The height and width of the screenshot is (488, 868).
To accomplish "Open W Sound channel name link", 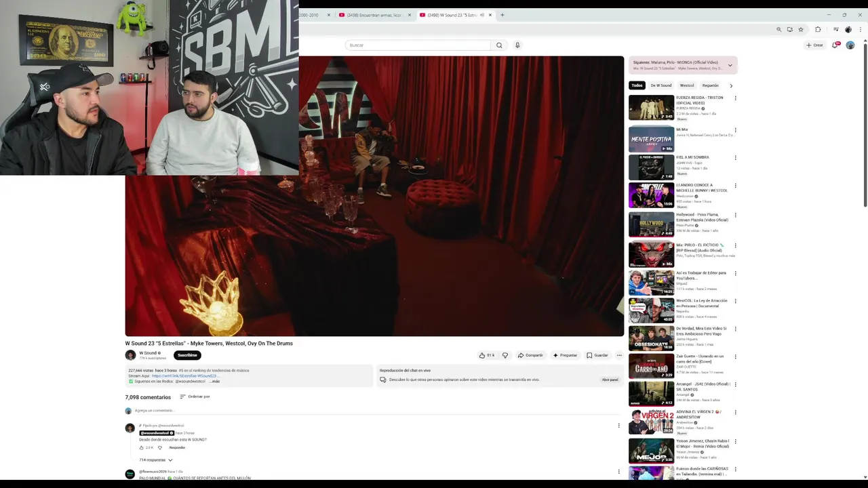I will [148, 353].
